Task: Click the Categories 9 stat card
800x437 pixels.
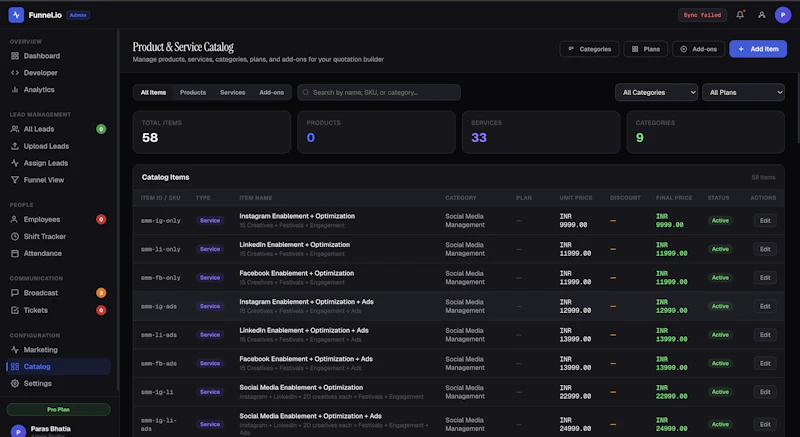Action: [x=705, y=132]
